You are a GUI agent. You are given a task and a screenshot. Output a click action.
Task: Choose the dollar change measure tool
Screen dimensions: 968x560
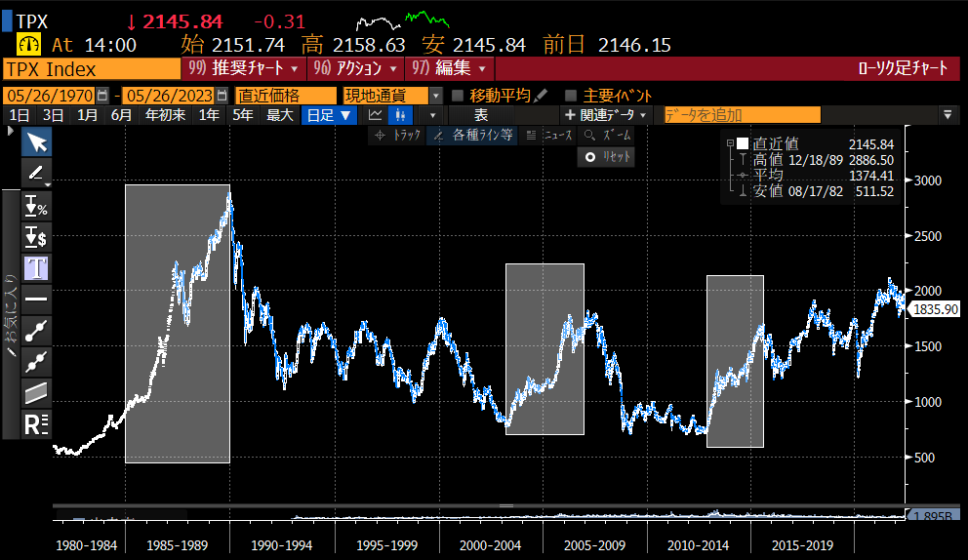pos(36,237)
